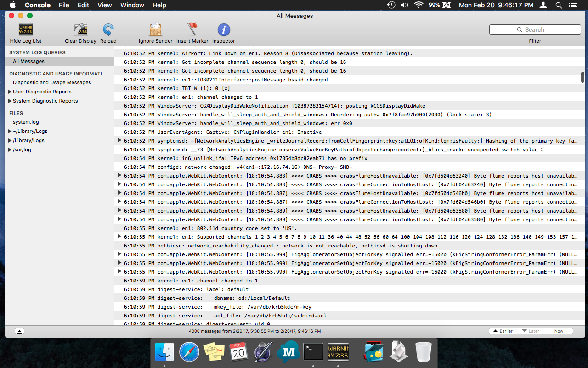Open the Window menu
The width and height of the screenshot is (588, 368).
coord(132,5)
